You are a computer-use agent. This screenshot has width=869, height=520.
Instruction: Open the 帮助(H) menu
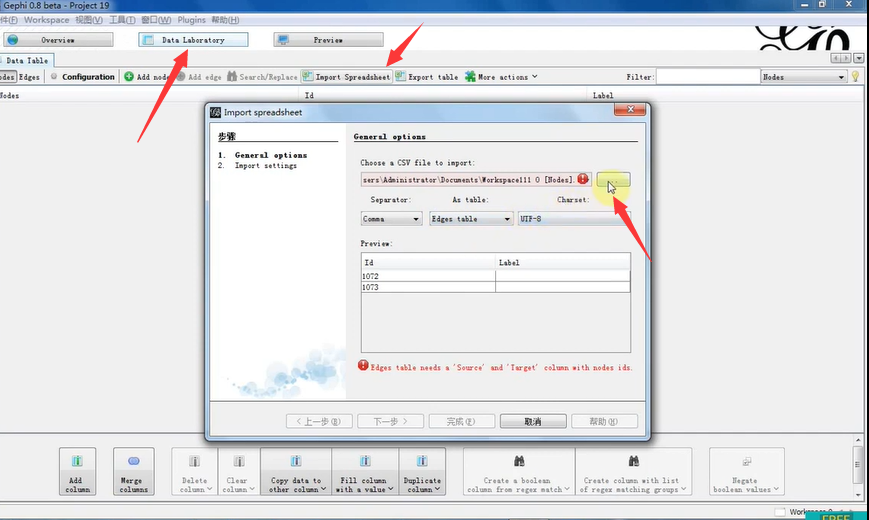click(225, 20)
